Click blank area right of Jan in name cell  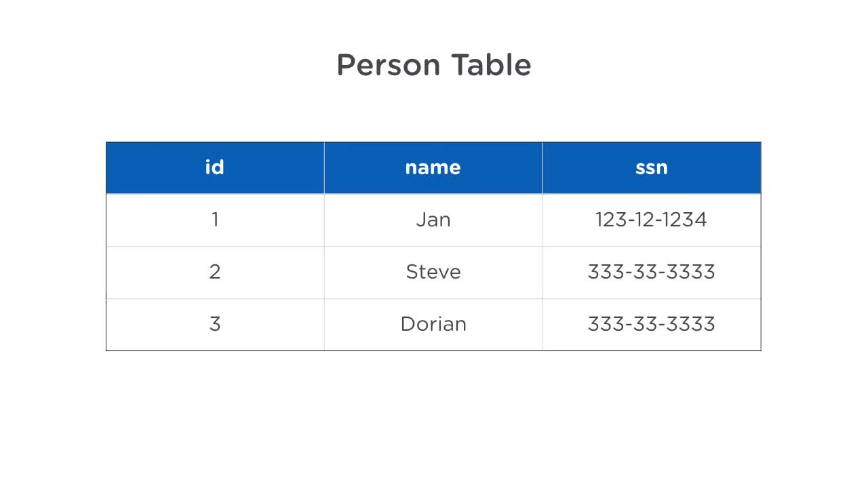click(x=497, y=220)
